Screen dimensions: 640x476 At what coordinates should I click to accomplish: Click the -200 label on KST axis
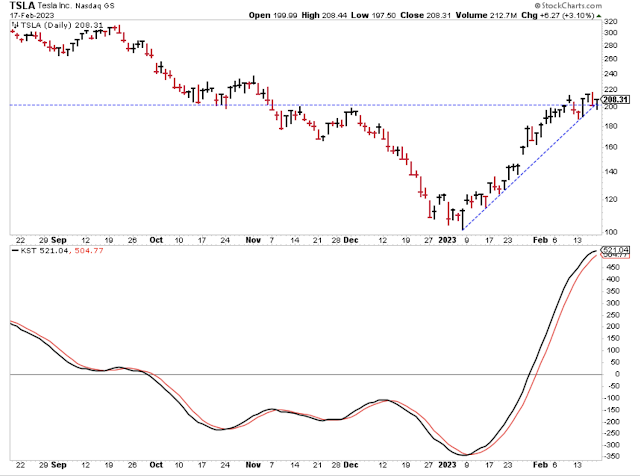click(x=611, y=422)
